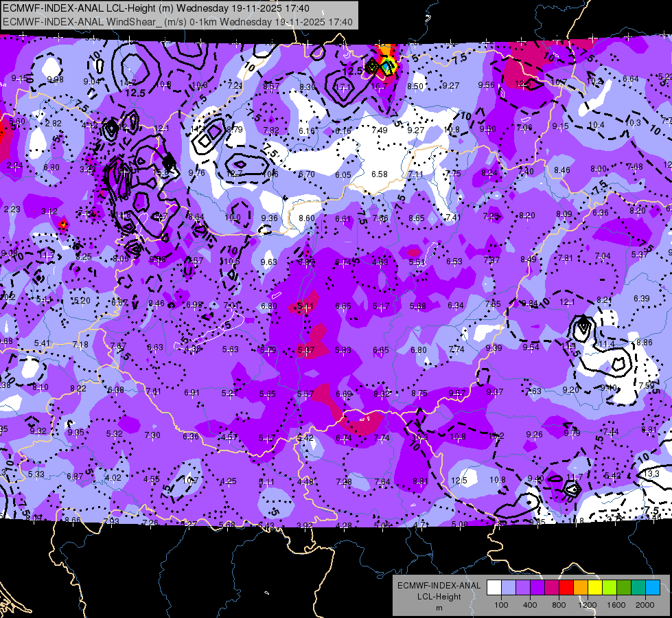Click the sky blue legend swatch

coord(653,588)
